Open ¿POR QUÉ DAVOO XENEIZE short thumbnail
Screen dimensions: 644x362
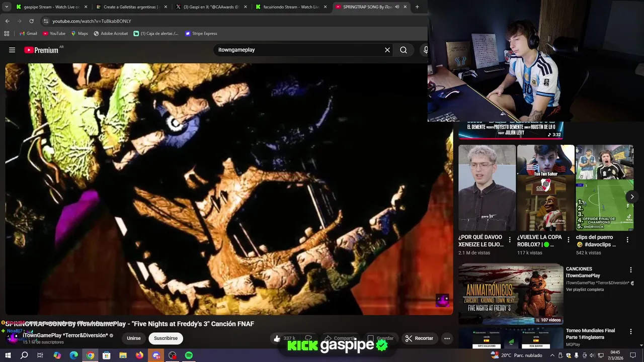(x=487, y=188)
